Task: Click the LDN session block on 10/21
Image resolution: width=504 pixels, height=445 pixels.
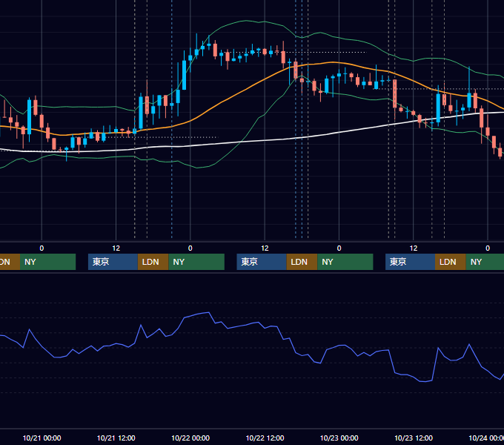Action: [x=153, y=262]
